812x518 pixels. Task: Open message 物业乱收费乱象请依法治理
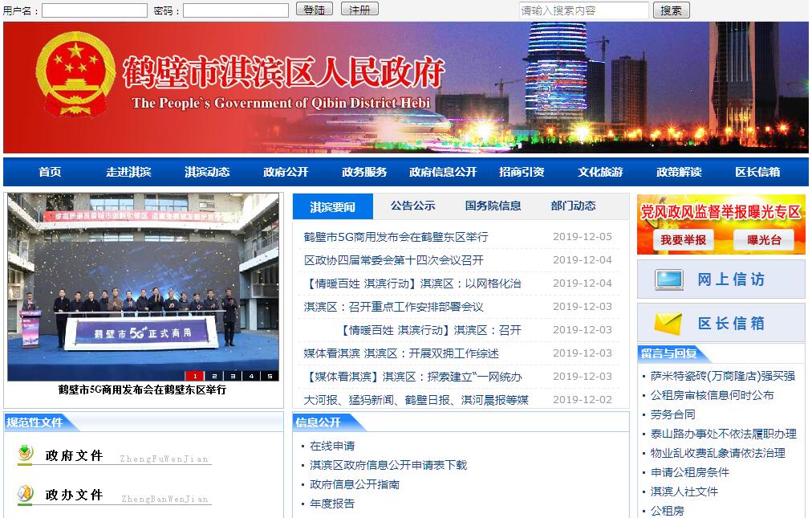[x=718, y=453]
